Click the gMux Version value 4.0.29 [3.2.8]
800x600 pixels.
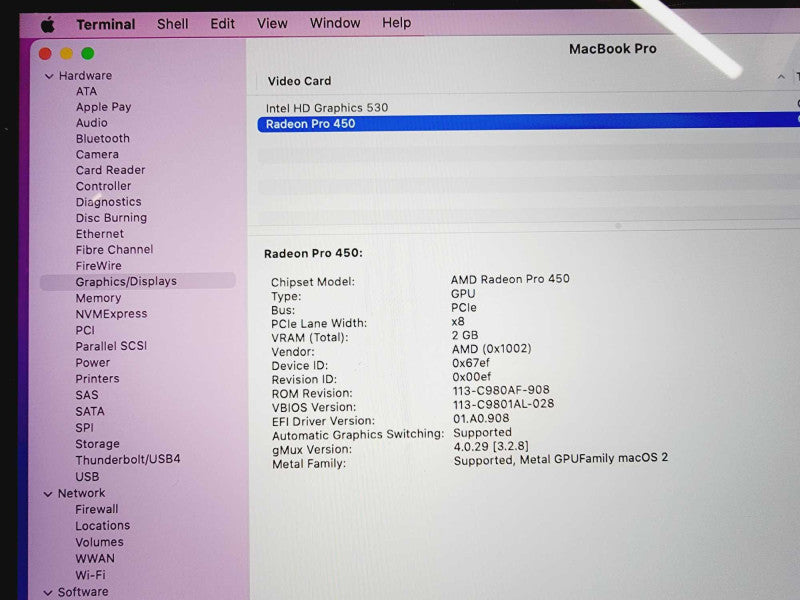pyautogui.click(x=491, y=446)
